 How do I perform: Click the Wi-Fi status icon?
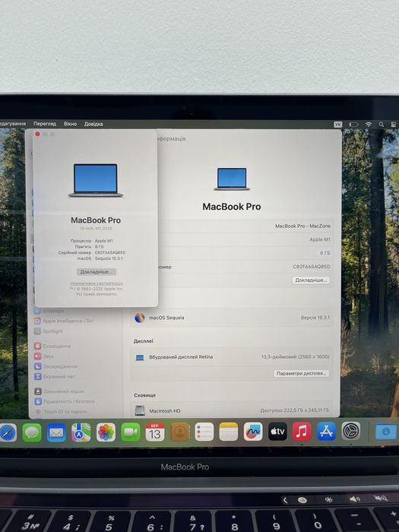coord(369,125)
